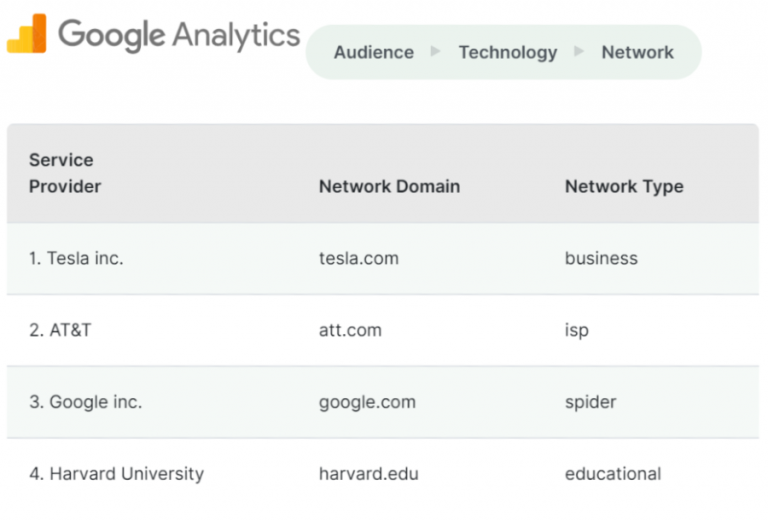Sort by the Network Domain column header
768x521 pixels.
tap(389, 187)
